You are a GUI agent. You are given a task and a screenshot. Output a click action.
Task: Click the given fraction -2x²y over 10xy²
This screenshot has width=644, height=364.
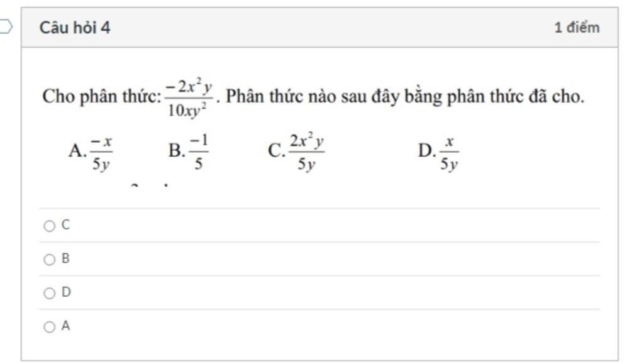[x=189, y=97]
